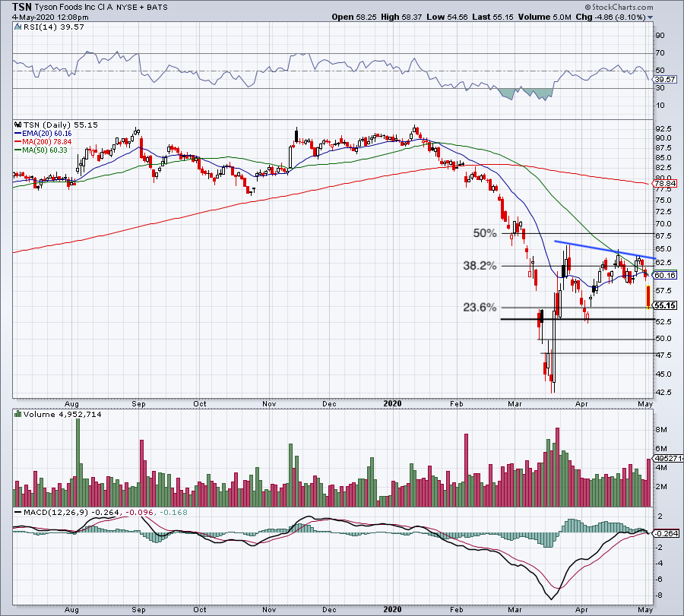Click the 50% Fibonacci retracement label
Screen dimensions: 684x616
(485, 233)
